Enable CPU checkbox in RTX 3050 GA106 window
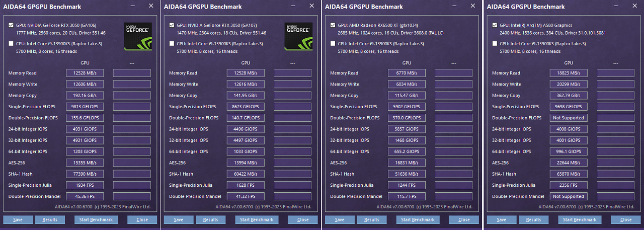 (11, 44)
